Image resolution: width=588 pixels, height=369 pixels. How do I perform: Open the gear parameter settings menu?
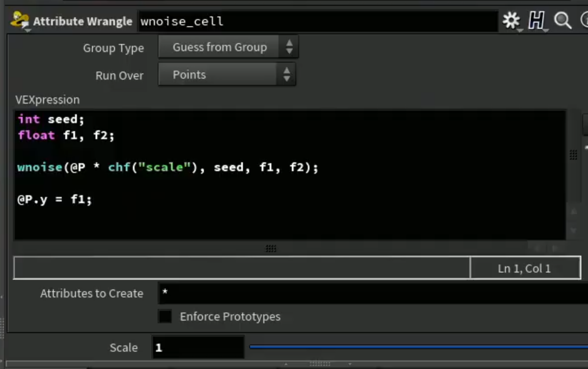(x=511, y=20)
